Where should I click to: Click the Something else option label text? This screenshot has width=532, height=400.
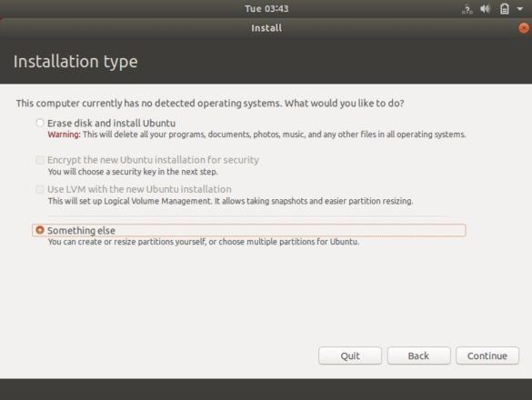(81, 230)
